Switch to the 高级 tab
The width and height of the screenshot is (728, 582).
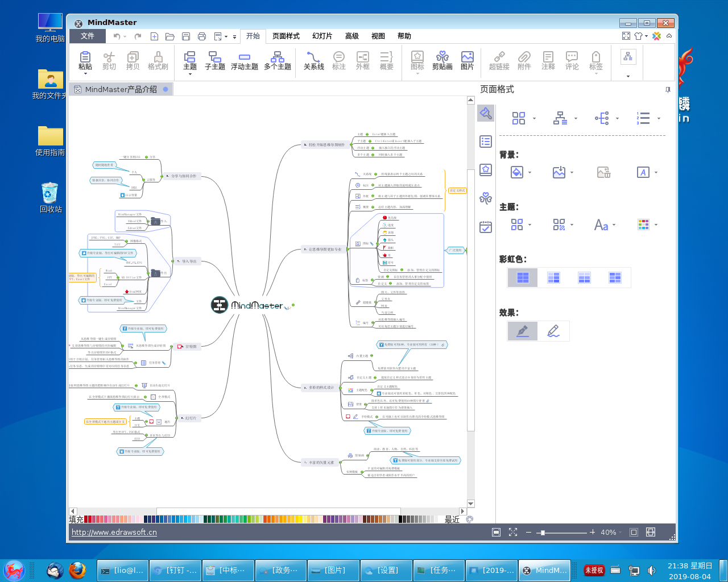click(352, 36)
